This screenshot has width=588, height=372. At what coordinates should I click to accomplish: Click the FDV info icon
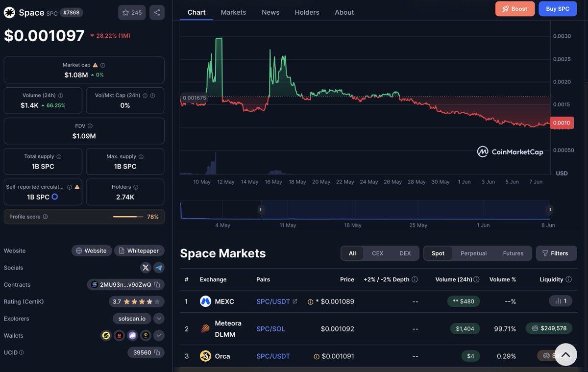tap(90, 126)
